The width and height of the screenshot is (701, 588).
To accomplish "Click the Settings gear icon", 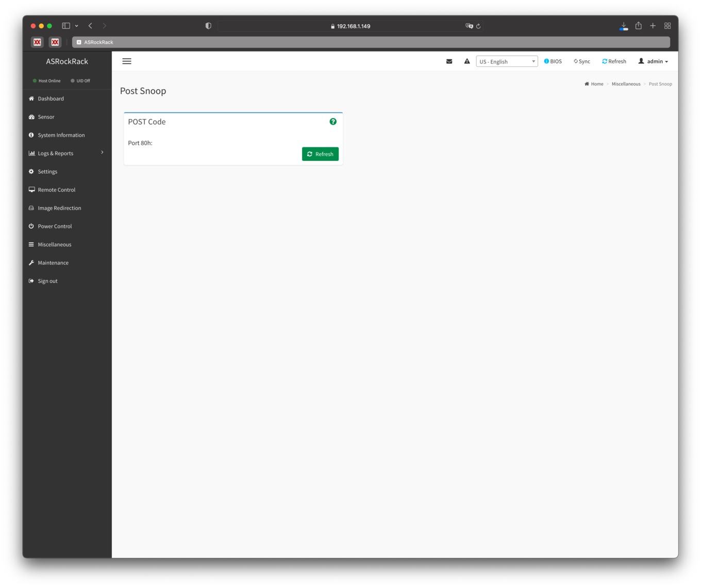I will [31, 172].
